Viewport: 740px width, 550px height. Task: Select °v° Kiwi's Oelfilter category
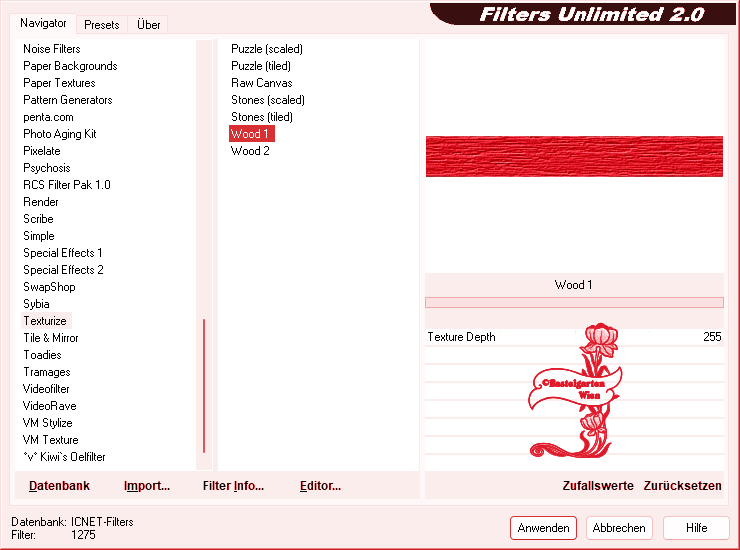coord(64,457)
